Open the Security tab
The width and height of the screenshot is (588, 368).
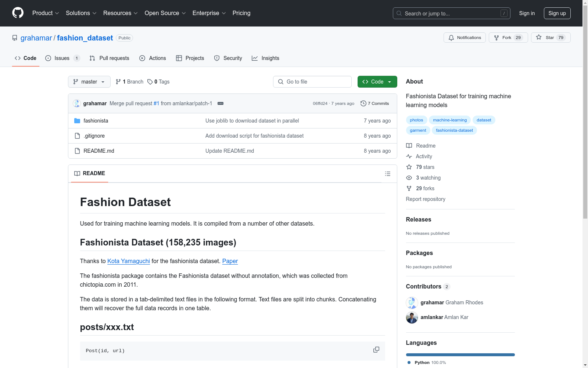228,58
